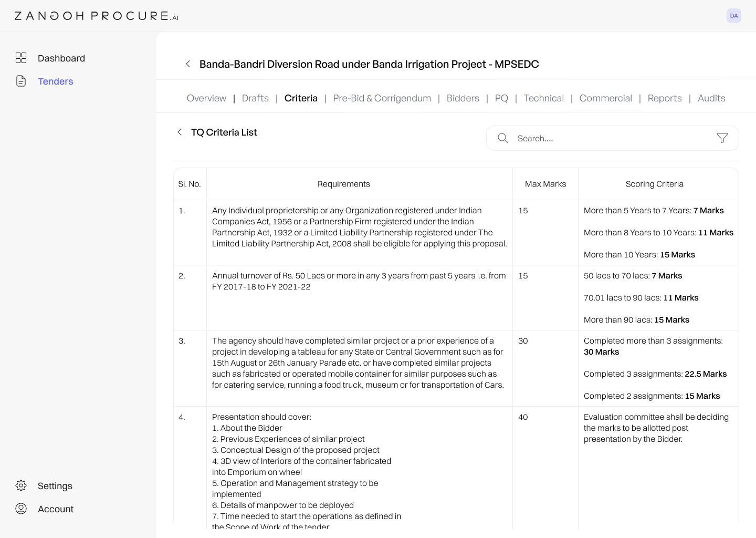The height and width of the screenshot is (538, 756).
Task: Open the DA user avatar
Action: click(x=734, y=16)
